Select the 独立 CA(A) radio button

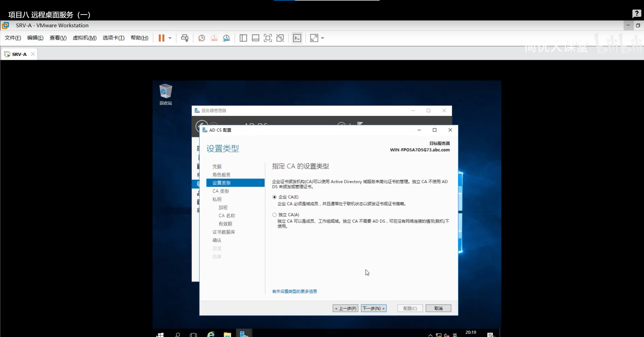(274, 215)
